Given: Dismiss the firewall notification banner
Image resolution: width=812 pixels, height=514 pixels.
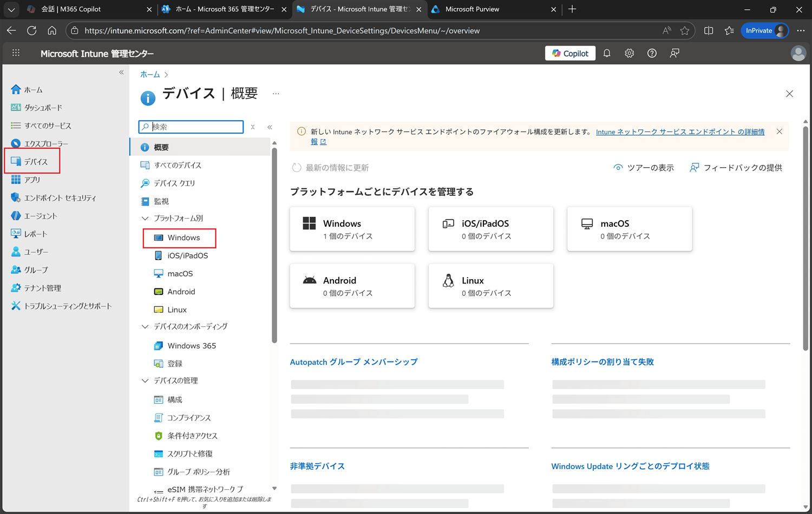Looking at the screenshot, I should [779, 131].
